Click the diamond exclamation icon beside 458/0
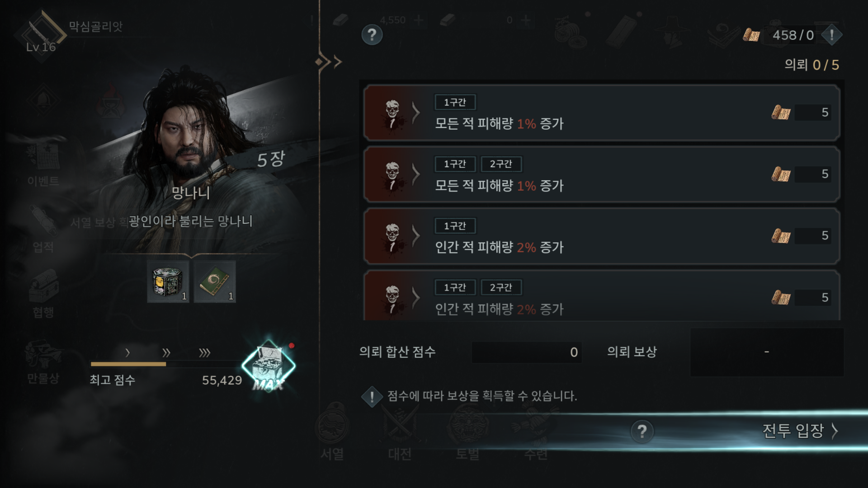This screenshot has width=868, height=488. pos(831,35)
